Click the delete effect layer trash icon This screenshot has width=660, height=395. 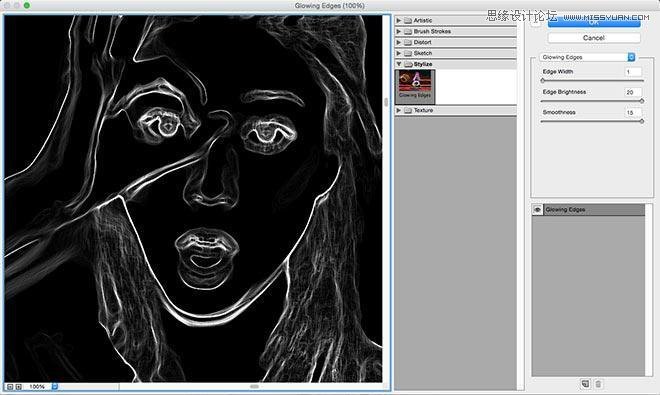tap(598, 384)
